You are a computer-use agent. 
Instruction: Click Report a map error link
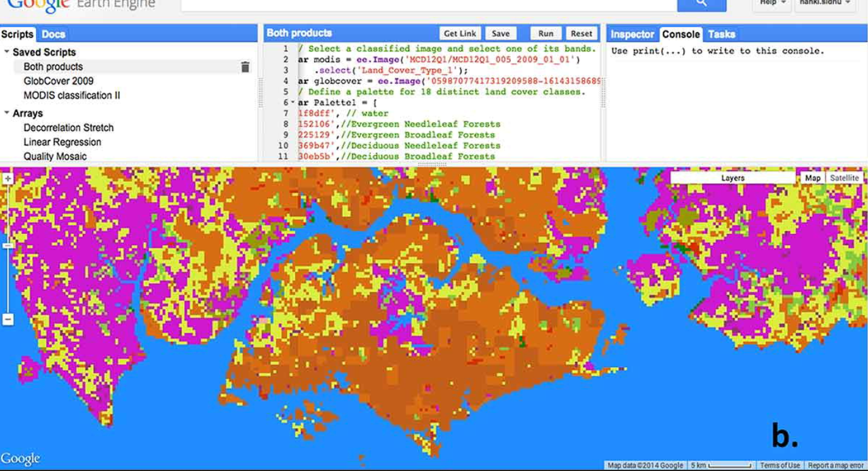tap(836, 465)
